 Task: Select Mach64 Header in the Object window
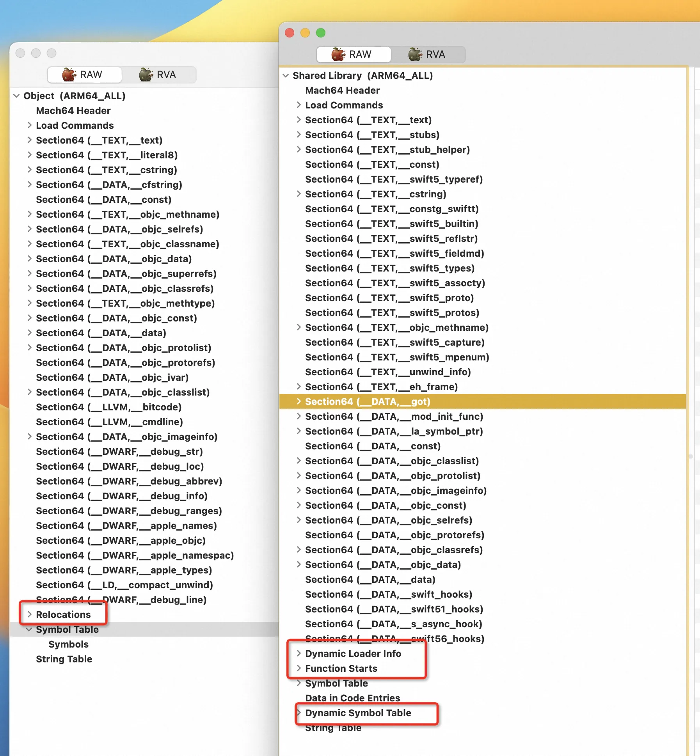73,110
